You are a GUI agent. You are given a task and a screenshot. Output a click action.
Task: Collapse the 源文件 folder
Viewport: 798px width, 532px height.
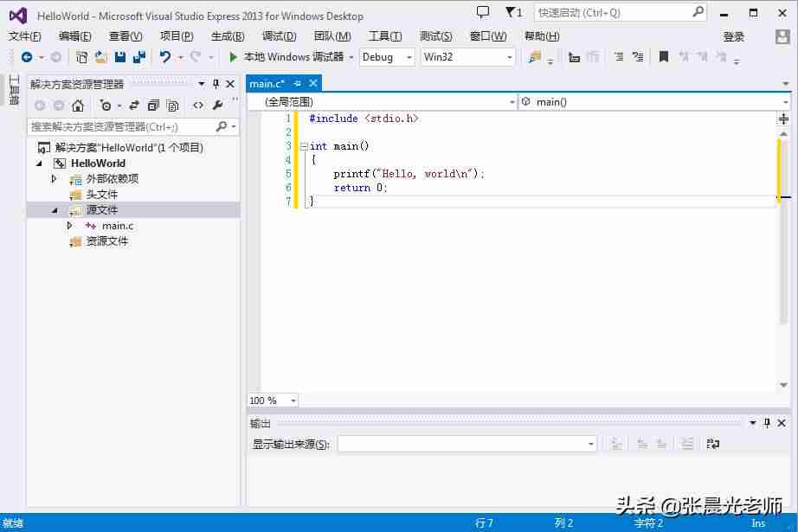click(x=55, y=210)
